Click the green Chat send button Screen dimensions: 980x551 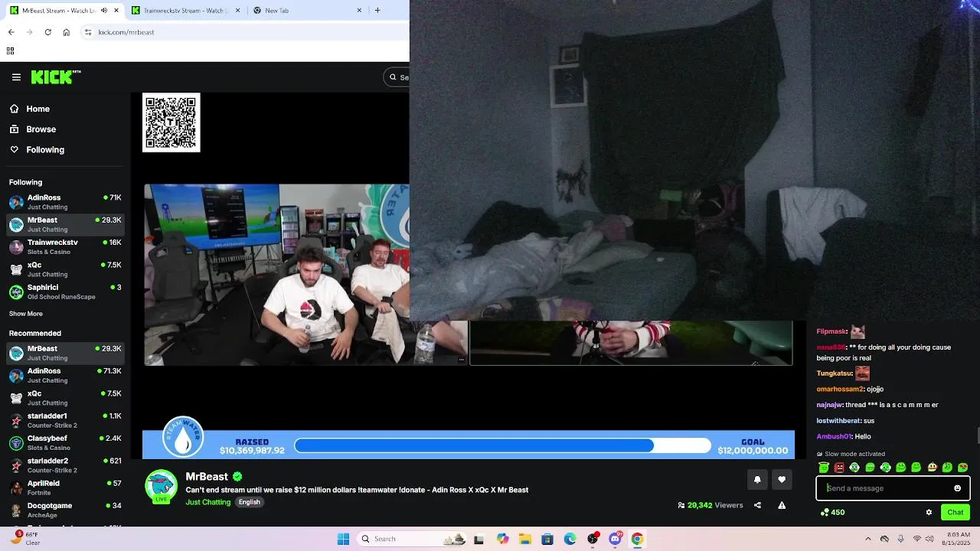pyautogui.click(x=955, y=513)
